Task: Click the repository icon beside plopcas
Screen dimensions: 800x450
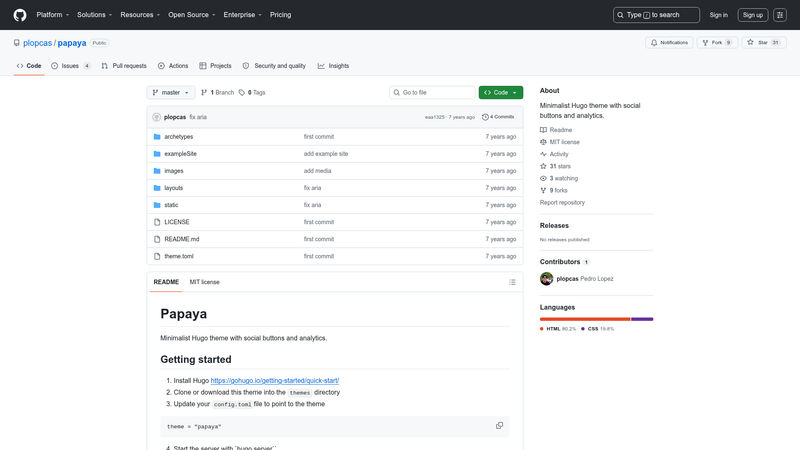Action: point(17,43)
